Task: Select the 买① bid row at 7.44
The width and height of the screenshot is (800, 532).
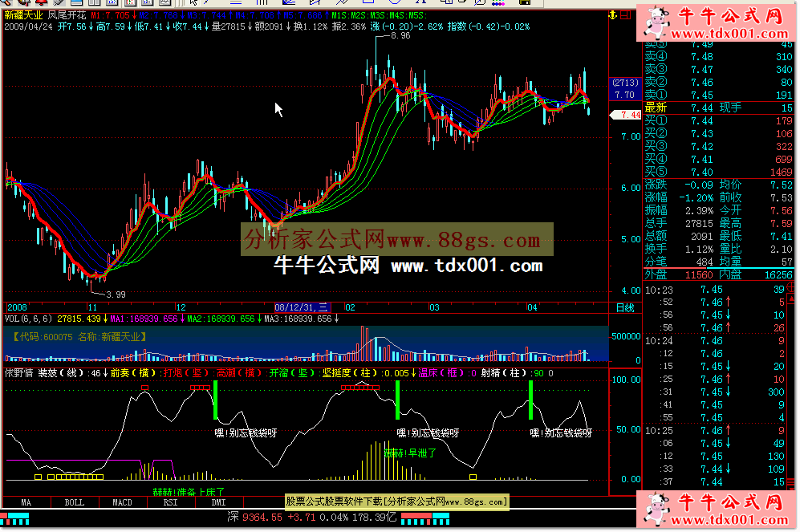Action: point(718,121)
